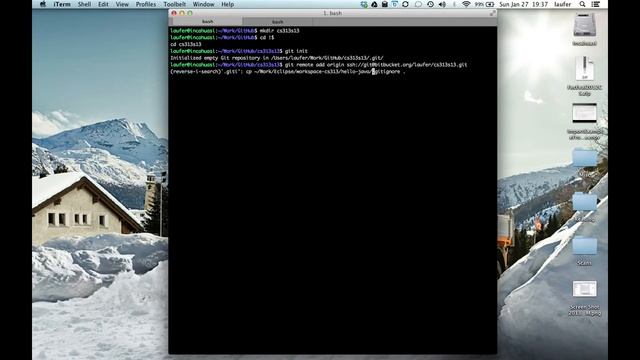640x360 pixels.
Task: Click the blue framed display menu bar icon
Action: tap(395, 4)
